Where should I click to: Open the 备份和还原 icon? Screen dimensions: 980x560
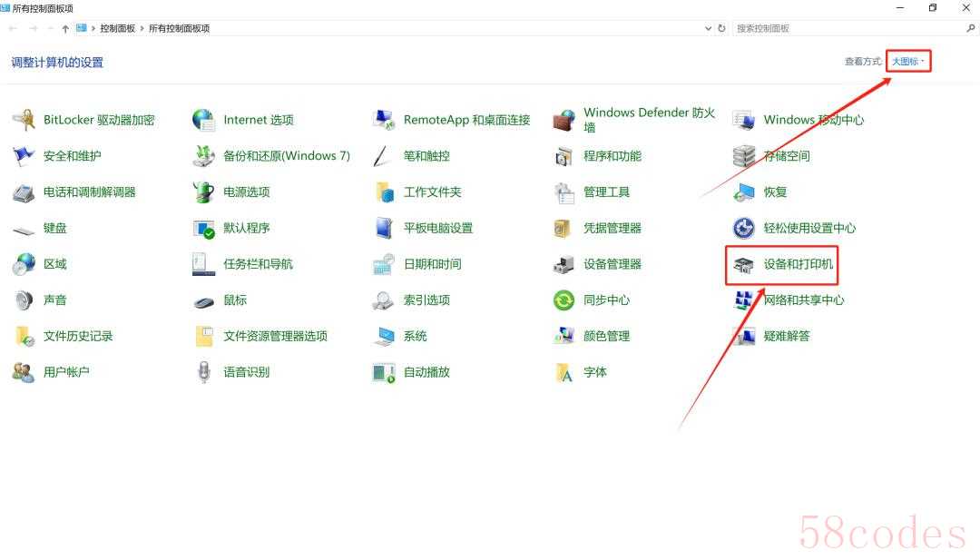point(204,156)
